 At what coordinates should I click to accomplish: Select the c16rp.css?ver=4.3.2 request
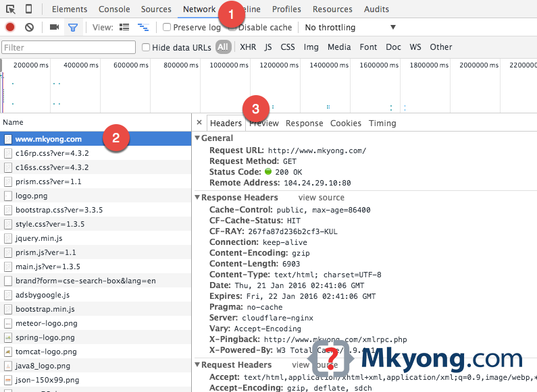pos(95,153)
